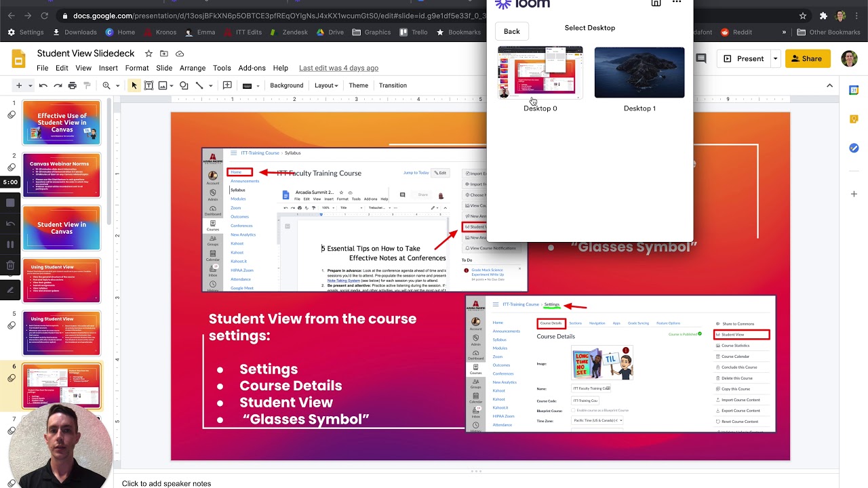
Task: Open Google Tasks in side panel
Action: point(854,148)
